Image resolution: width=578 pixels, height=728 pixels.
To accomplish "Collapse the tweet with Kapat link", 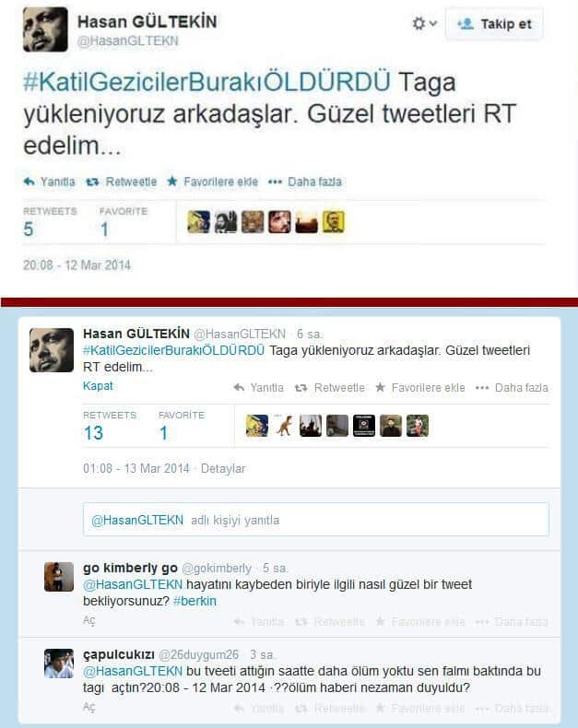I will click(98, 386).
